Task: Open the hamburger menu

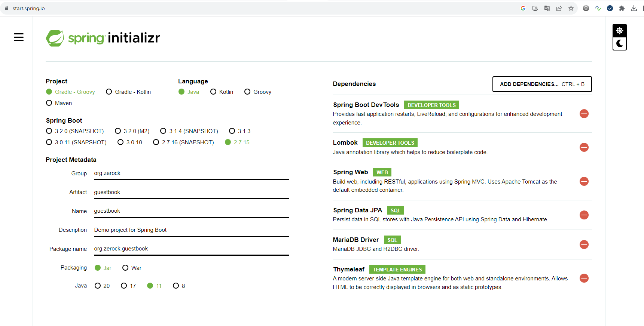Action: tap(19, 37)
